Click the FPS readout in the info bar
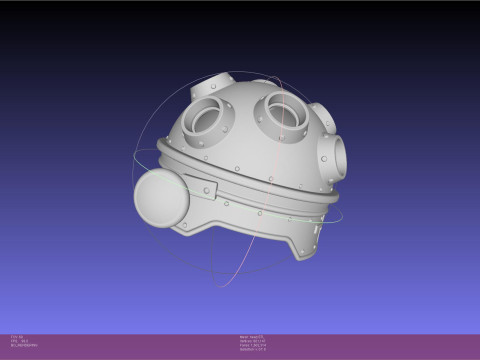The width and height of the screenshot is (480, 360). pyautogui.click(x=19, y=341)
